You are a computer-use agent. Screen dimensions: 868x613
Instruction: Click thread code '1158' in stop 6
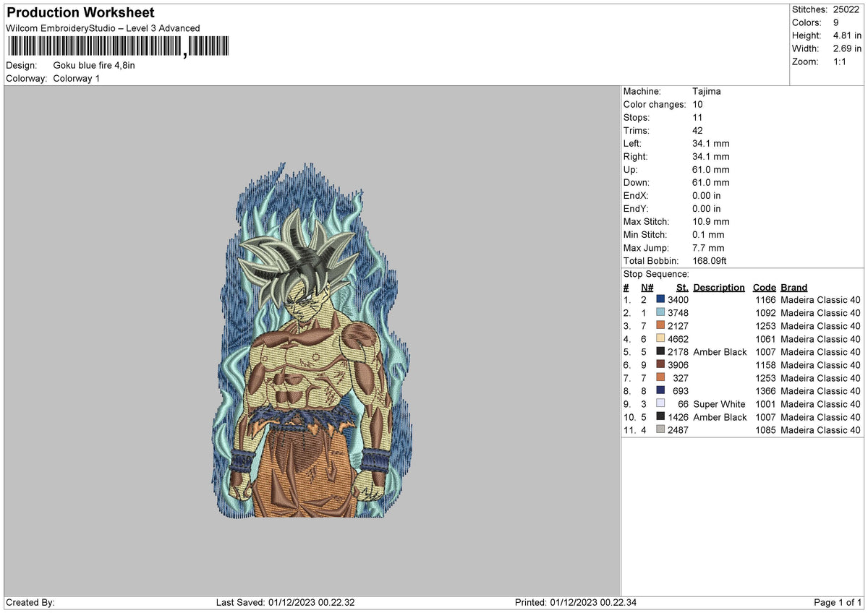click(765, 364)
